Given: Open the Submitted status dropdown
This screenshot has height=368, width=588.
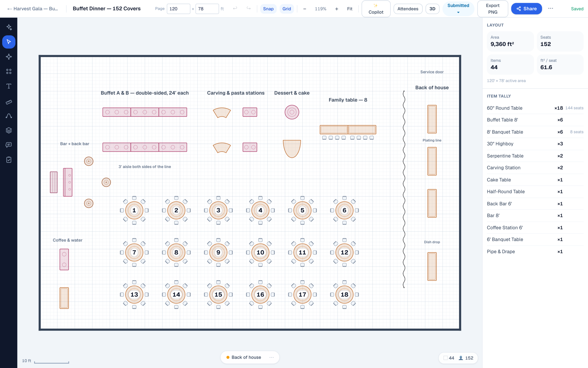Looking at the screenshot, I should 458,9.
